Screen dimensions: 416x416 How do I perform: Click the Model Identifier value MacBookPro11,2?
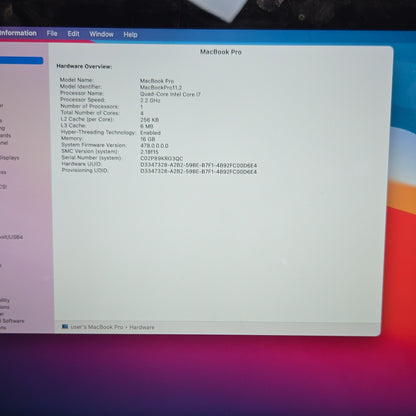161,87
